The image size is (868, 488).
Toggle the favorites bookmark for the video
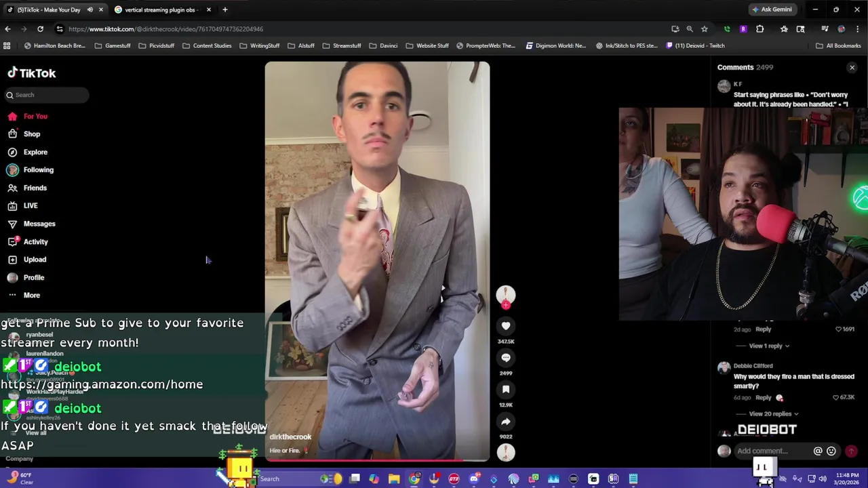pos(506,390)
